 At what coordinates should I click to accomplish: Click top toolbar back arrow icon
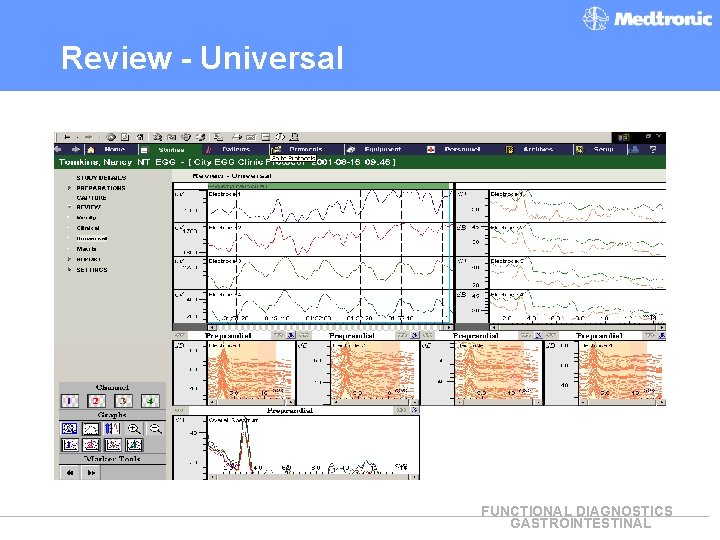coord(68,137)
